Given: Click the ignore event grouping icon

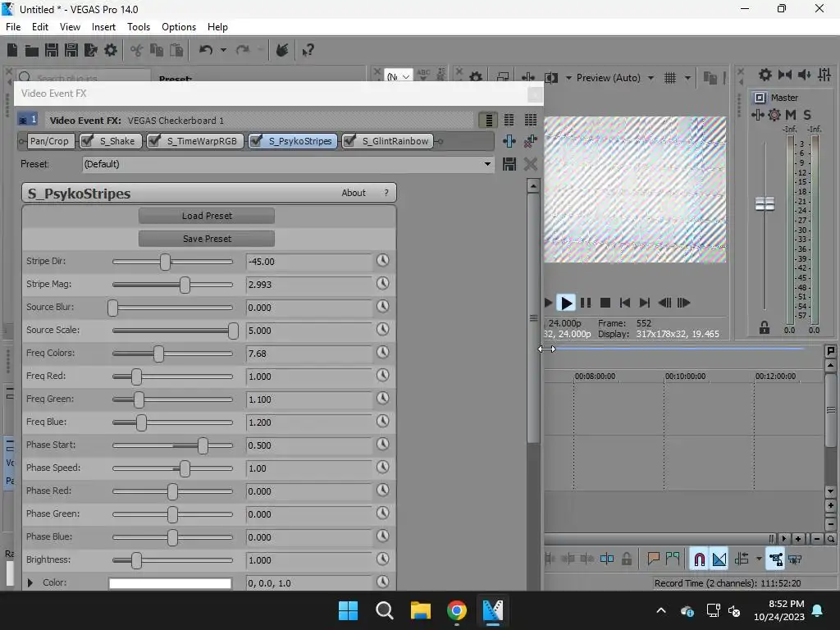Looking at the screenshot, I should 795,559.
